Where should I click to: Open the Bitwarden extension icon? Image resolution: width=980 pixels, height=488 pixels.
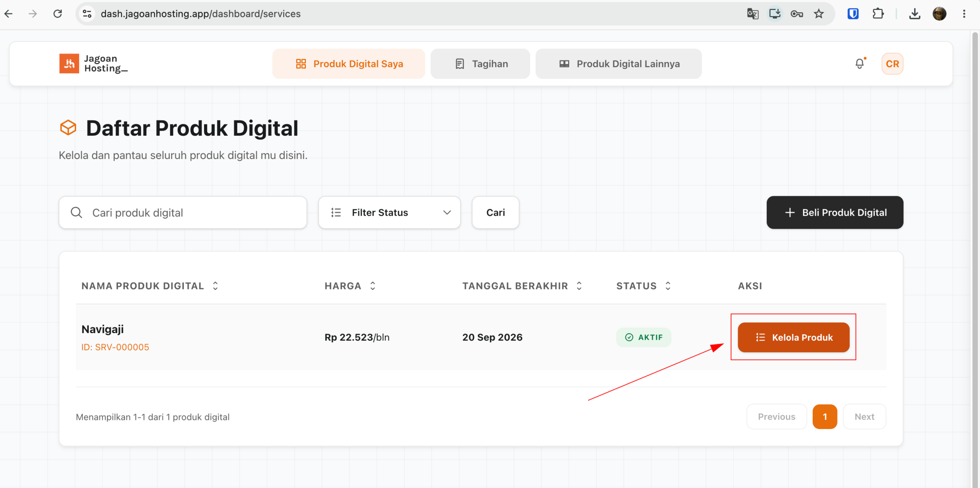click(x=853, y=14)
